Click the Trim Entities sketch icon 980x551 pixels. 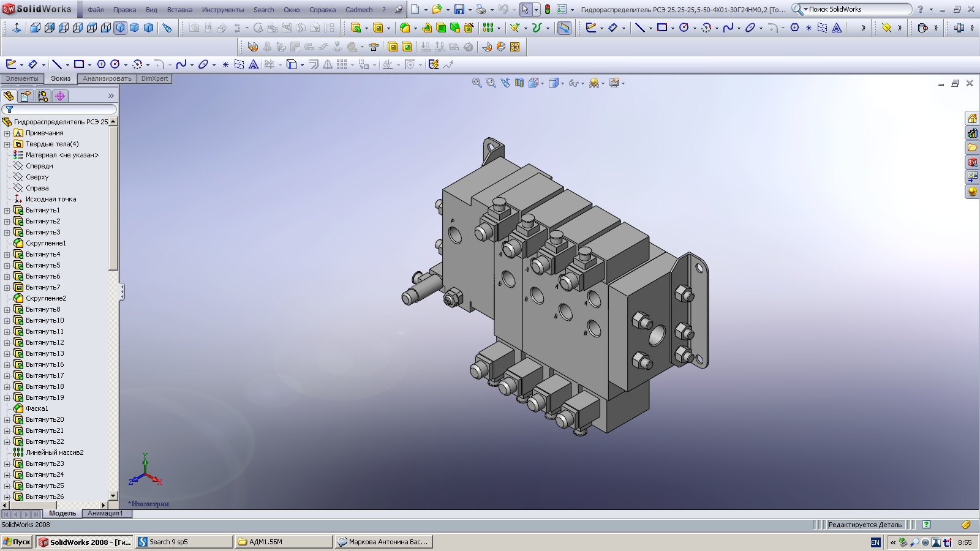(x=269, y=64)
